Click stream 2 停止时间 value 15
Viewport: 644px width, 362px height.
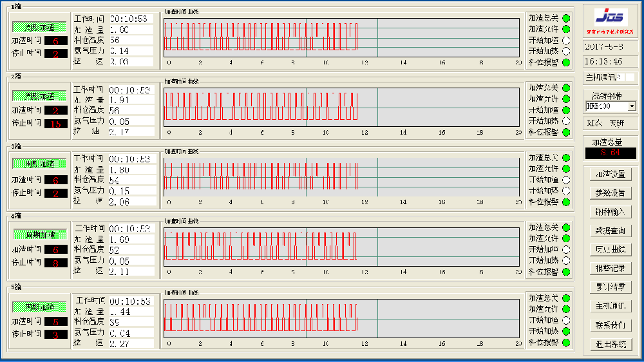(x=56, y=124)
